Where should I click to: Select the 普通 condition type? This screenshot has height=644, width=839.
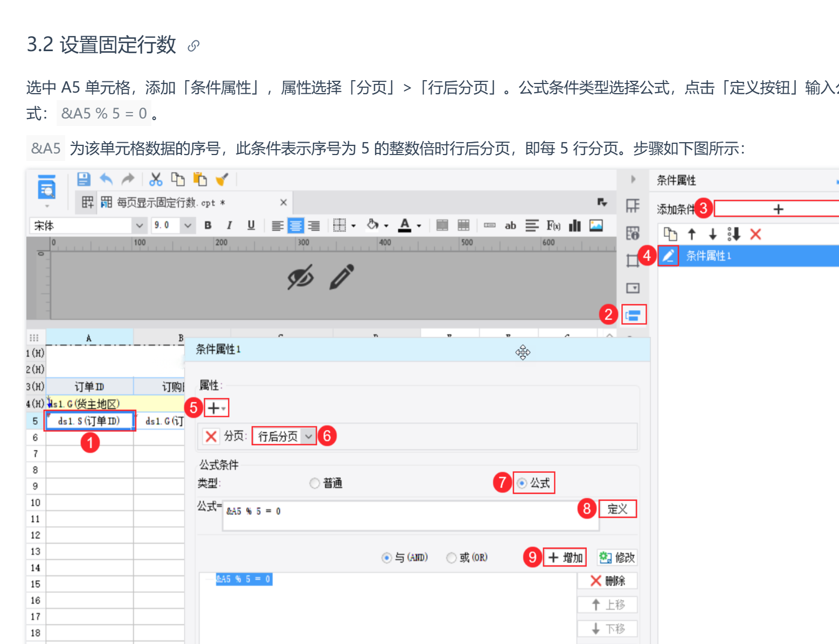315,484
